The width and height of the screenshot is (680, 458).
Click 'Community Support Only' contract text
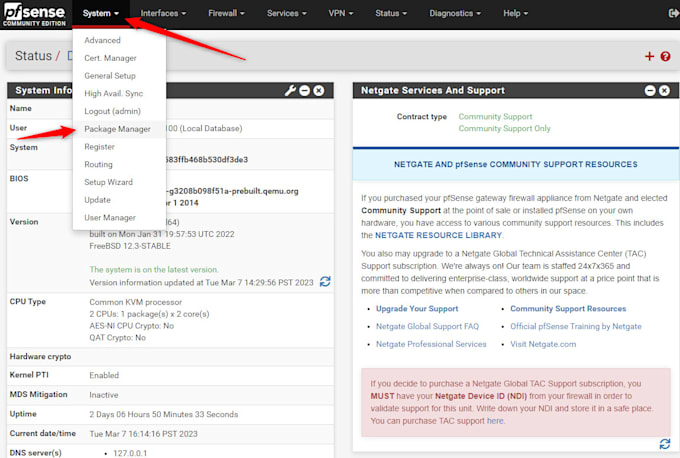pyautogui.click(x=504, y=129)
